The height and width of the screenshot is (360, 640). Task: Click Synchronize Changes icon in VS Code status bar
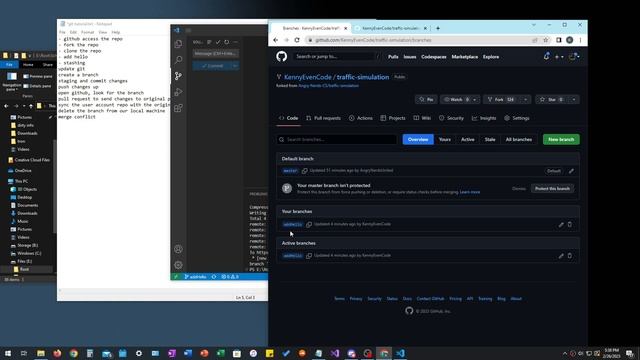[213, 277]
